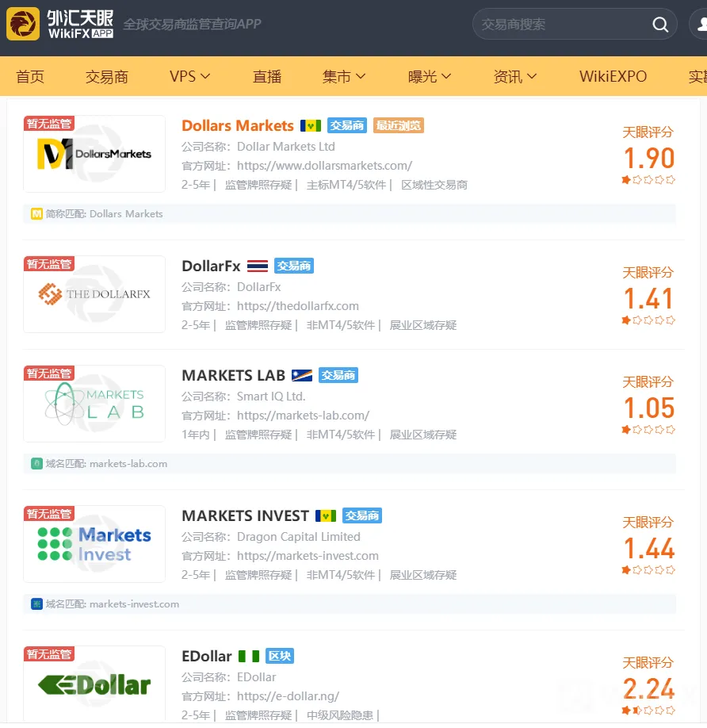Click the Nigeria flag beside EDollar
The width and height of the screenshot is (707, 728).
249,656
